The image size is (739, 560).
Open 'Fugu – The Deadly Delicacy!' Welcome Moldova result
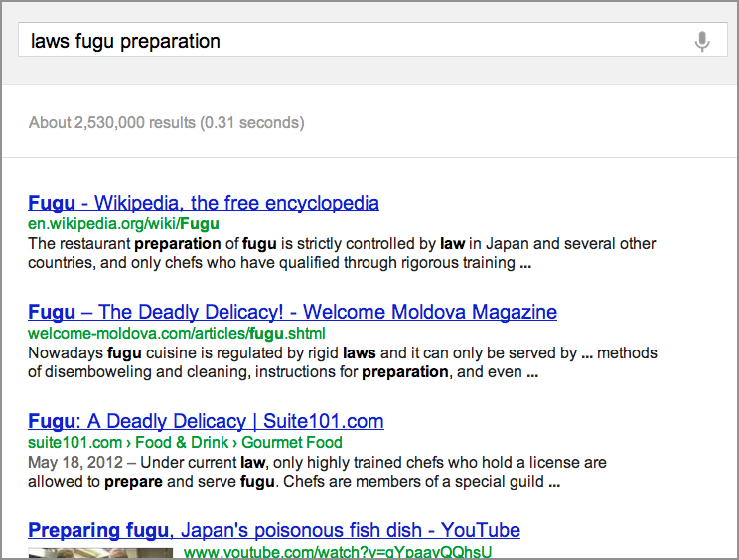tap(292, 312)
